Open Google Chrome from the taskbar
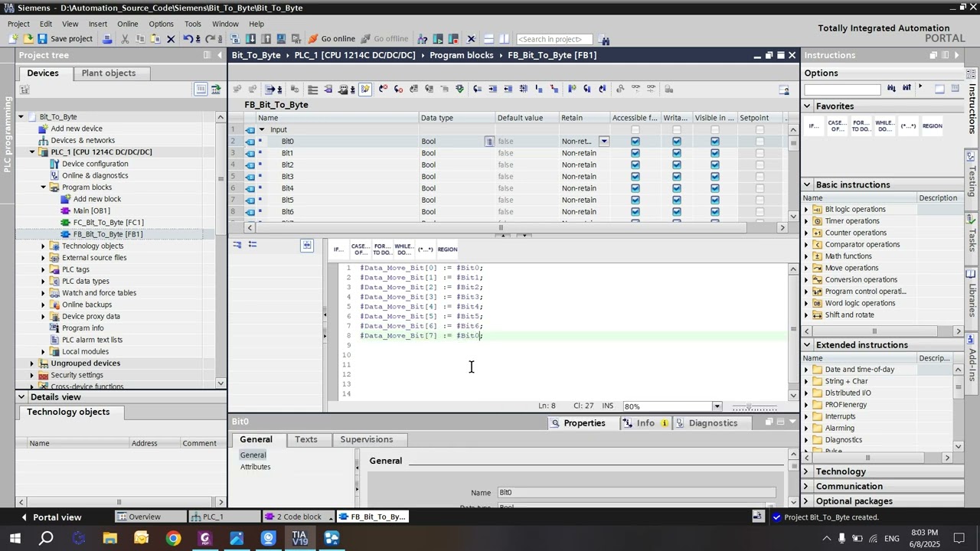Image resolution: width=980 pixels, height=551 pixels. [174, 539]
